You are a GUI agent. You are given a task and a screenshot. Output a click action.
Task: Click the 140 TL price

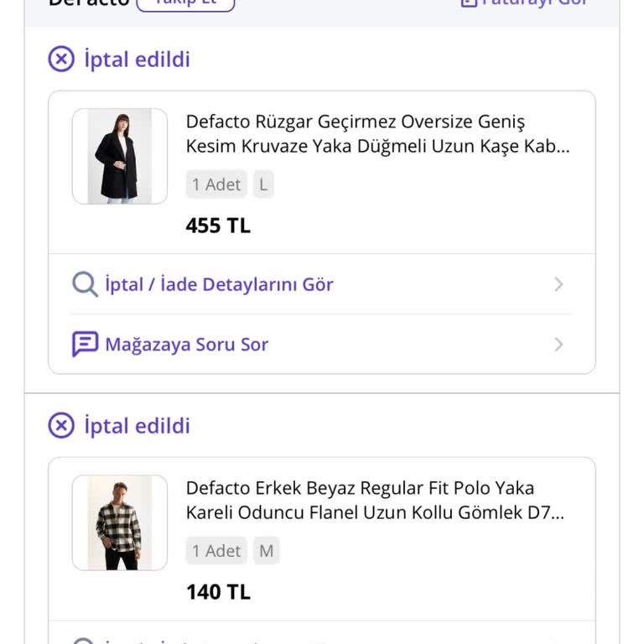[x=218, y=592]
